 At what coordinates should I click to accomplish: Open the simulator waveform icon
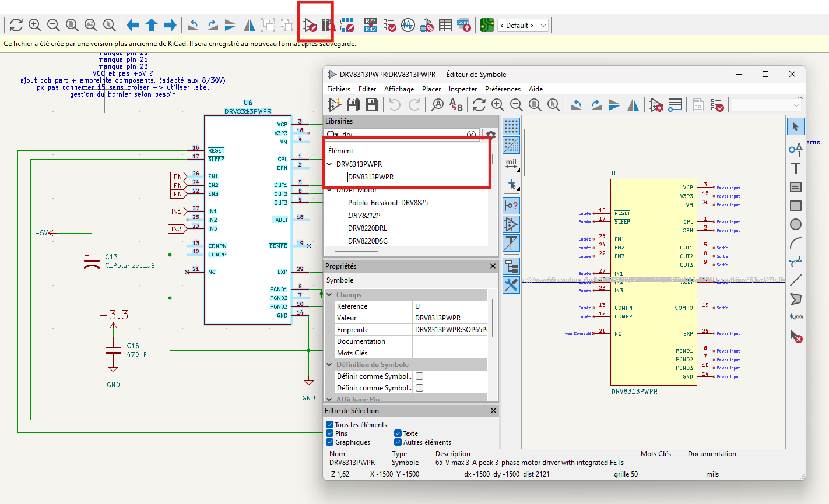click(x=408, y=25)
